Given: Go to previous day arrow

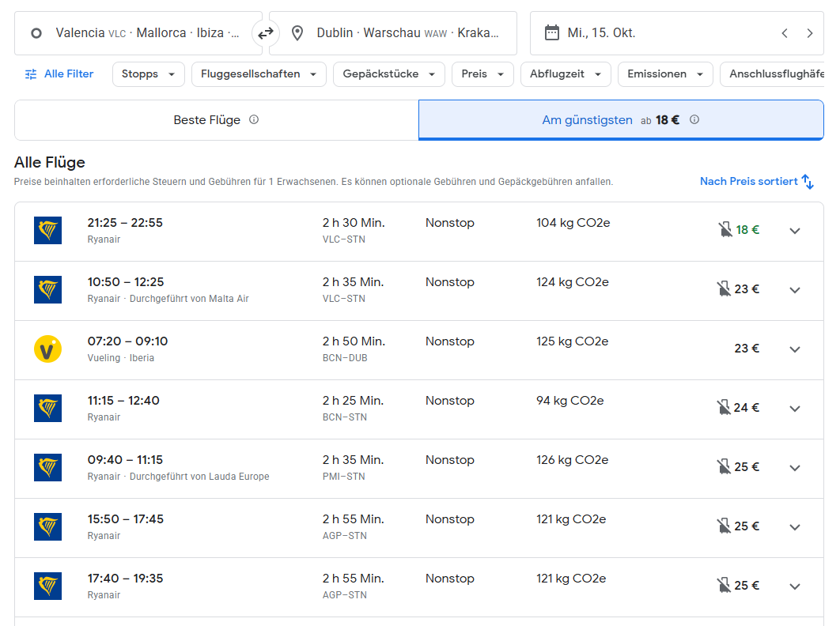Looking at the screenshot, I should click(x=785, y=33).
